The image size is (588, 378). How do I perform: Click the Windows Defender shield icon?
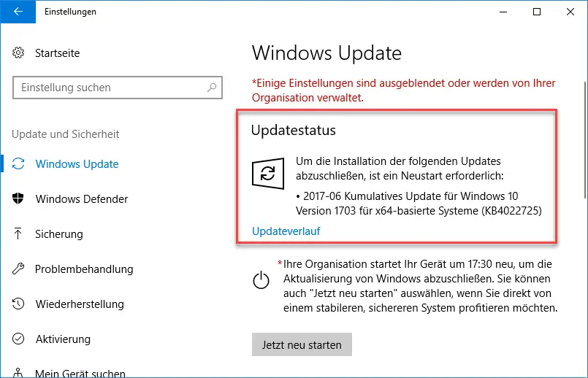18,198
